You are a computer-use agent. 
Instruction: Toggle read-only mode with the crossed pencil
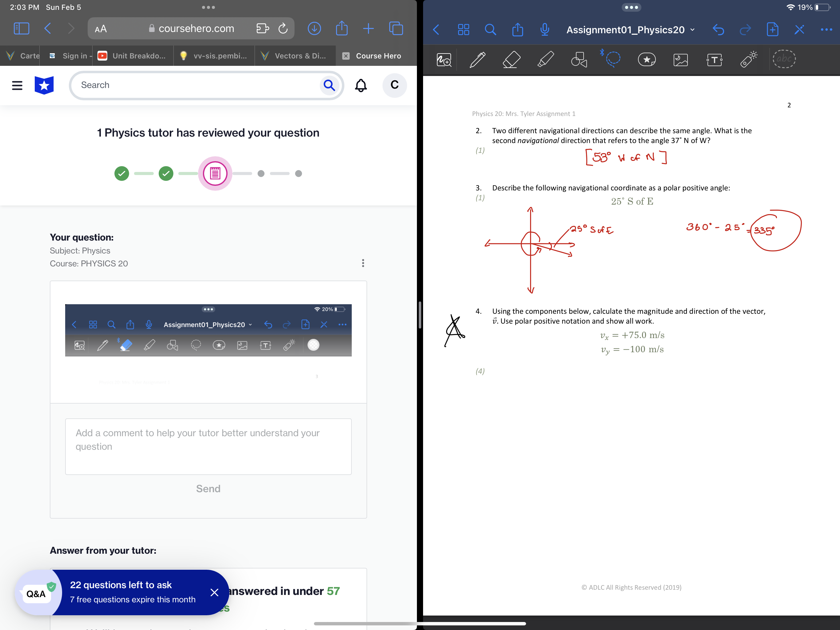[x=799, y=29]
